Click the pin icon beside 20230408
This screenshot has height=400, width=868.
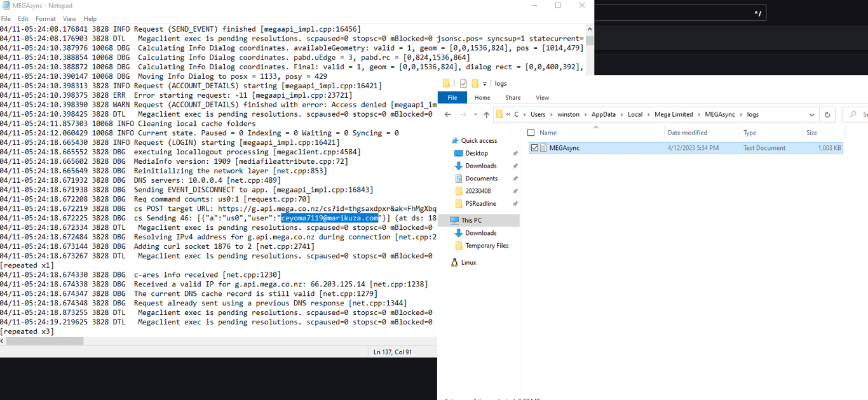515,192
